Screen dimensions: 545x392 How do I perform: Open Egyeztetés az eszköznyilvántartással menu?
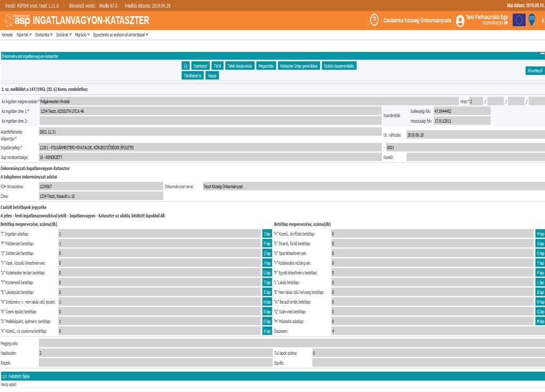(120, 35)
